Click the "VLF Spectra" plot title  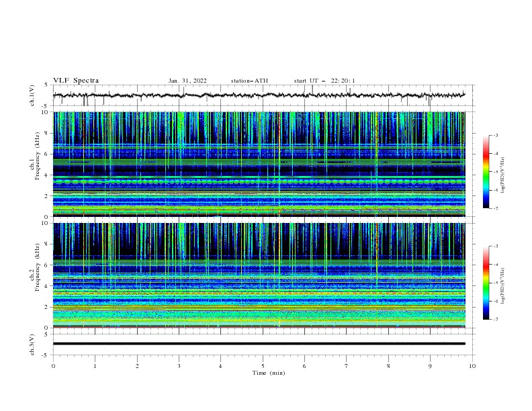click(76, 81)
